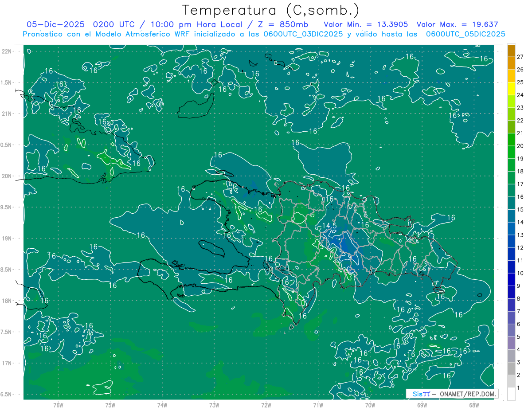
Task: Click 'Valor Min. = 13.3905' text
Action: point(366,24)
